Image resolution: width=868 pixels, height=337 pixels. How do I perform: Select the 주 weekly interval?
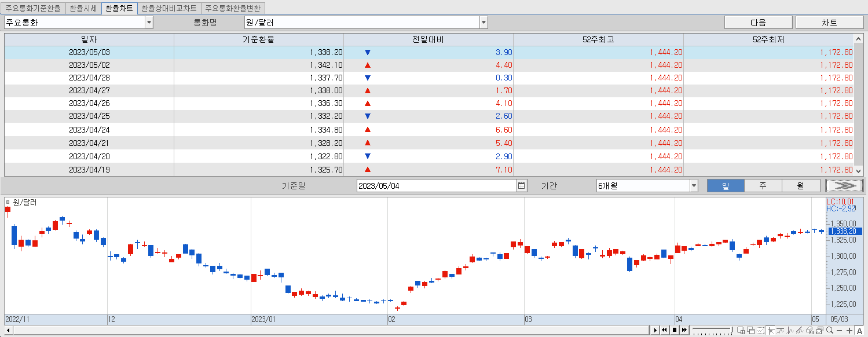pyautogui.click(x=763, y=186)
